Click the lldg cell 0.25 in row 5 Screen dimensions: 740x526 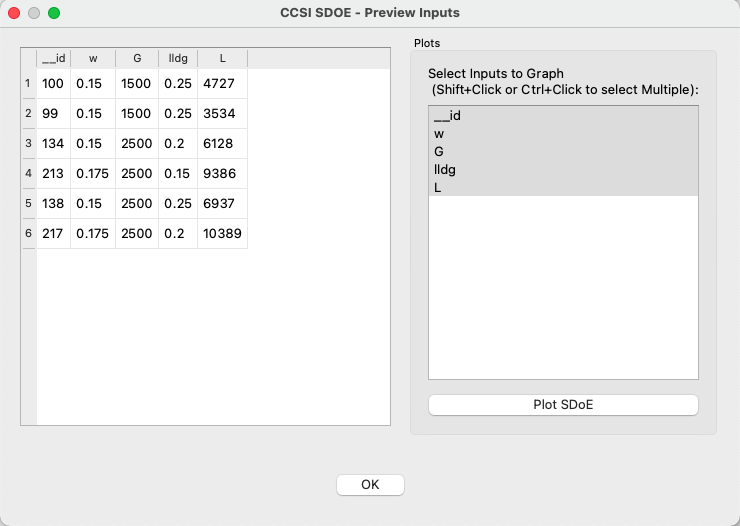pos(178,203)
